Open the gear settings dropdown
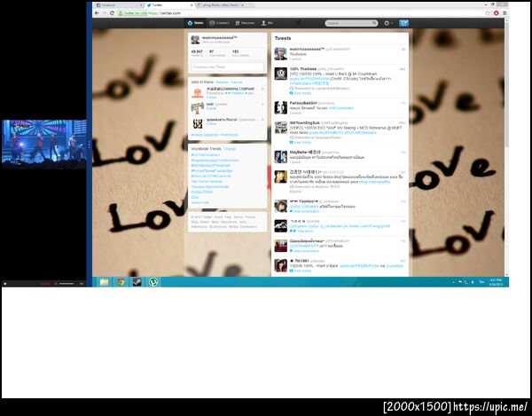The height and width of the screenshot is (416, 532). [387, 23]
